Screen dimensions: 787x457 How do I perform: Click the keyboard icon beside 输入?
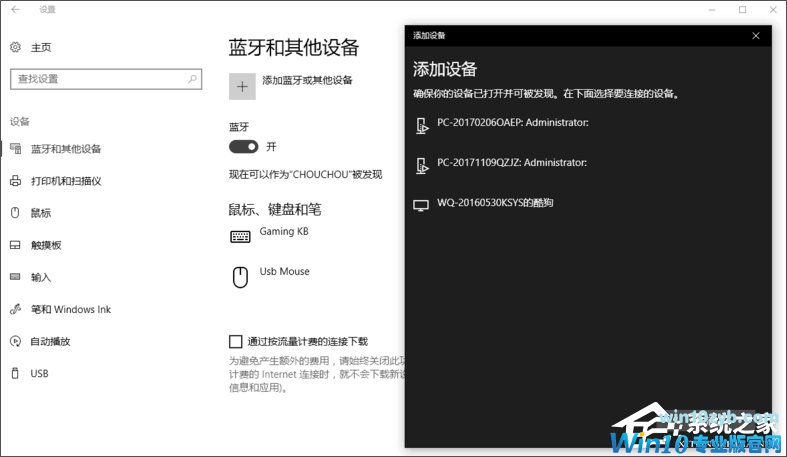pyautogui.click(x=16, y=277)
